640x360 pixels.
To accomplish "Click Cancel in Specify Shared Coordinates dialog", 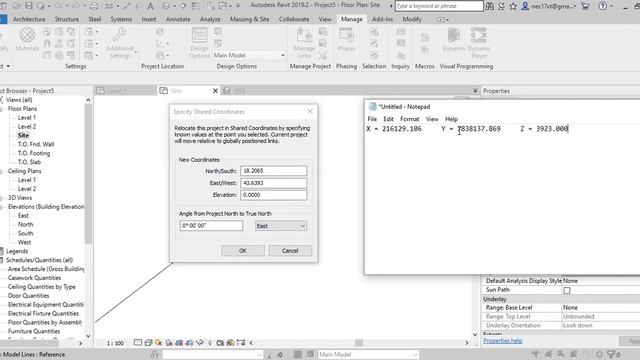I will point(290,251).
